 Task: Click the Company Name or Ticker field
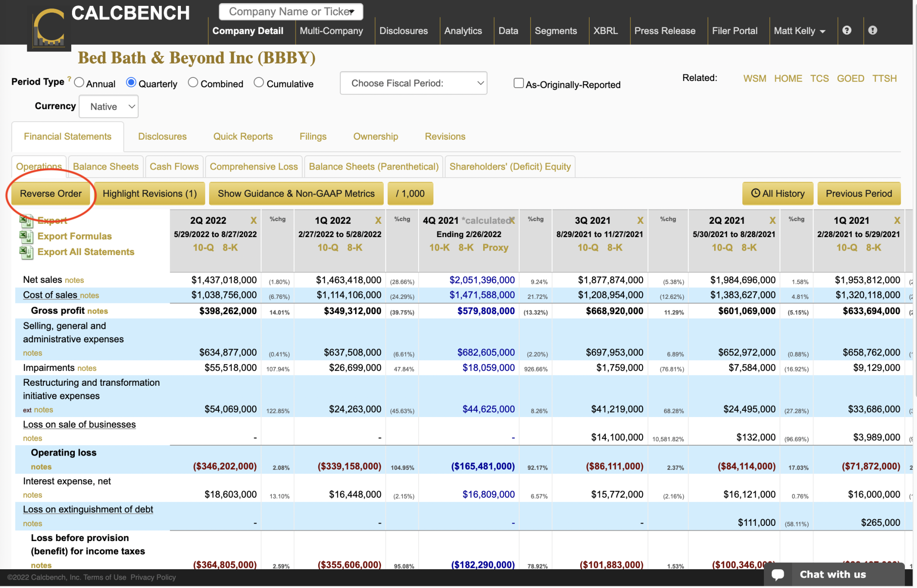290,12
